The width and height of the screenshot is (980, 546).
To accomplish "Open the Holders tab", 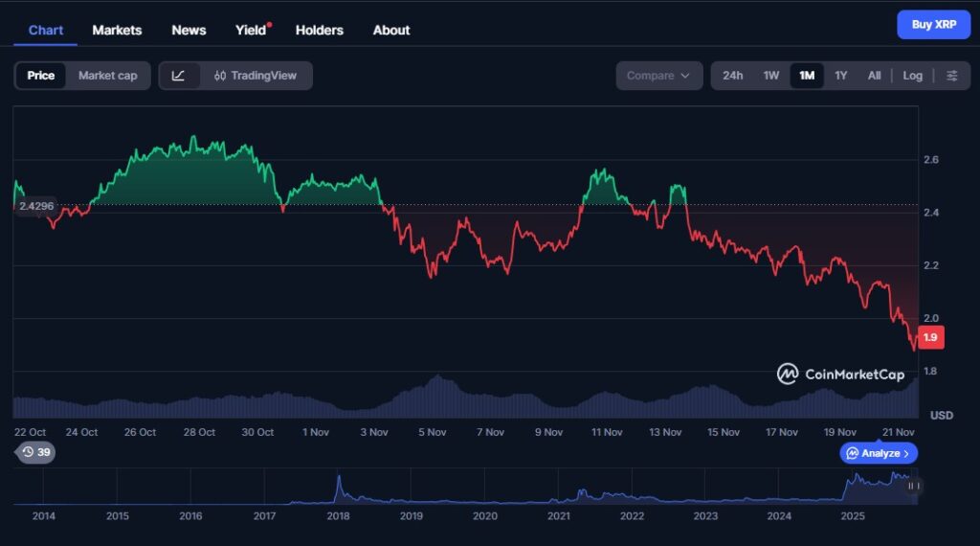I will (320, 30).
